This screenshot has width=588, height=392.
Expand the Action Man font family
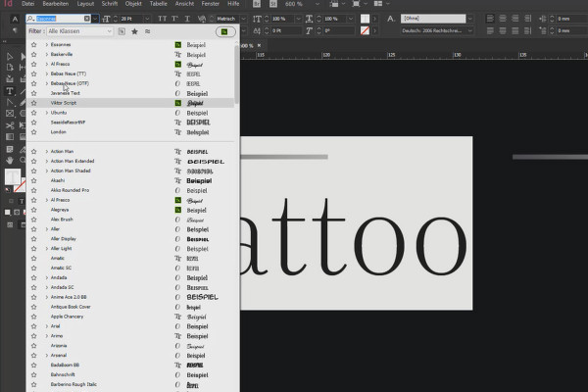point(46,152)
